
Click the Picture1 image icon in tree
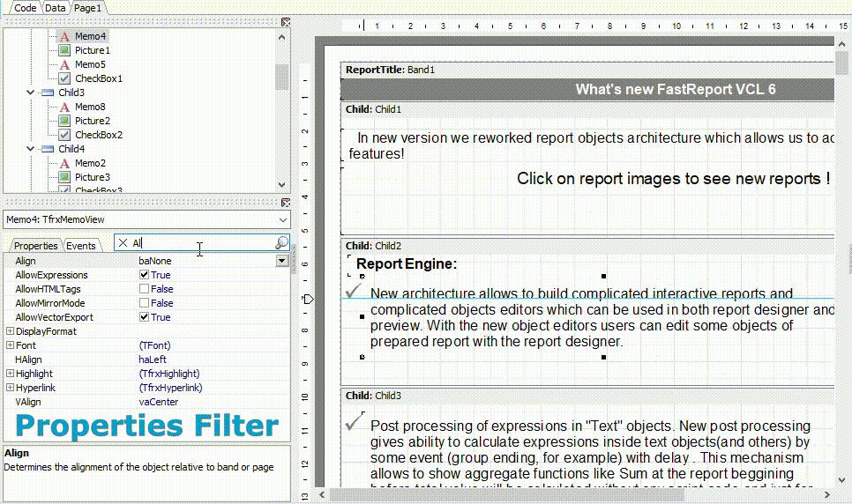(64, 50)
